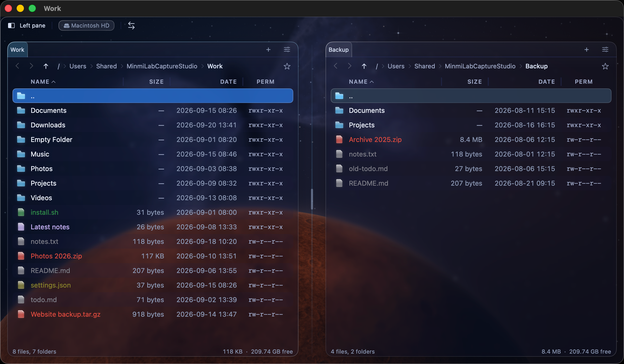Select install.sh file
624x364 pixels.
[x=153, y=212]
